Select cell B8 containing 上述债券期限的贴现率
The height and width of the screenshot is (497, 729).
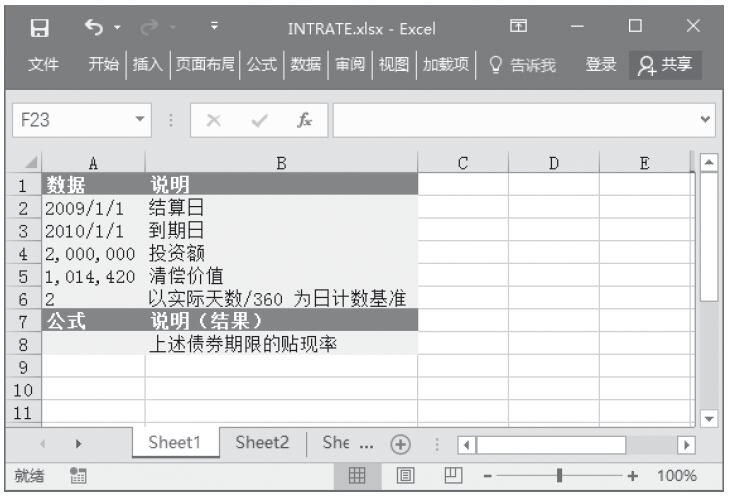pos(280,344)
